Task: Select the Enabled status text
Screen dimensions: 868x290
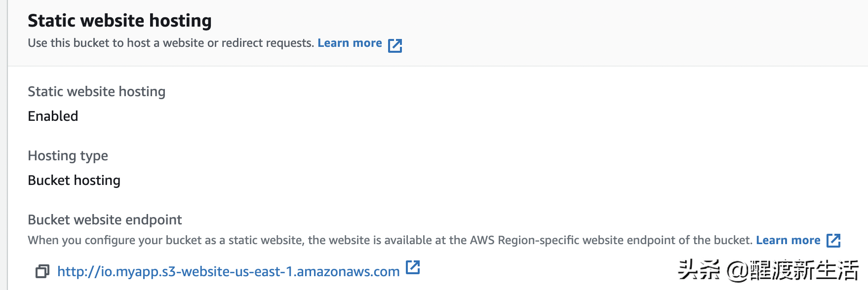Action: pyautogui.click(x=53, y=116)
